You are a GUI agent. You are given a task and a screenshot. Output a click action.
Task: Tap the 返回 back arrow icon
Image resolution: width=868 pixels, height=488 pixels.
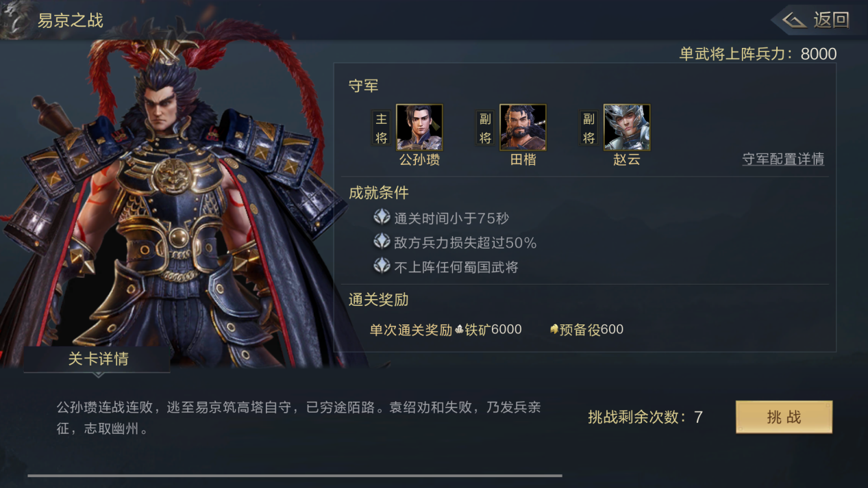coord(794,20)
